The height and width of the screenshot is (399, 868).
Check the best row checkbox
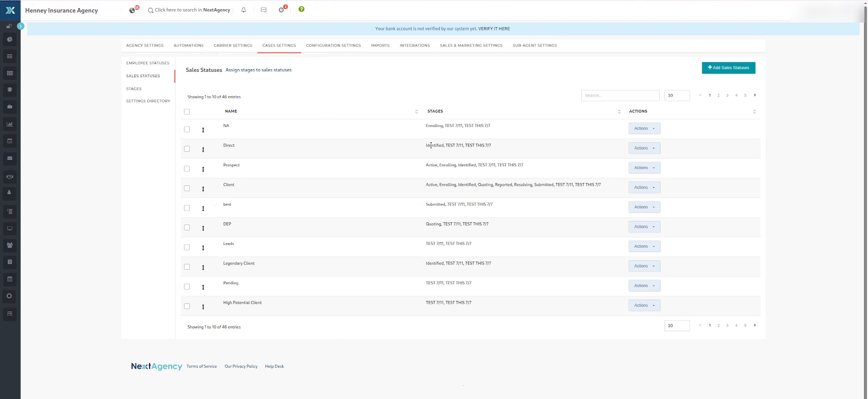(x=187, y=208)
